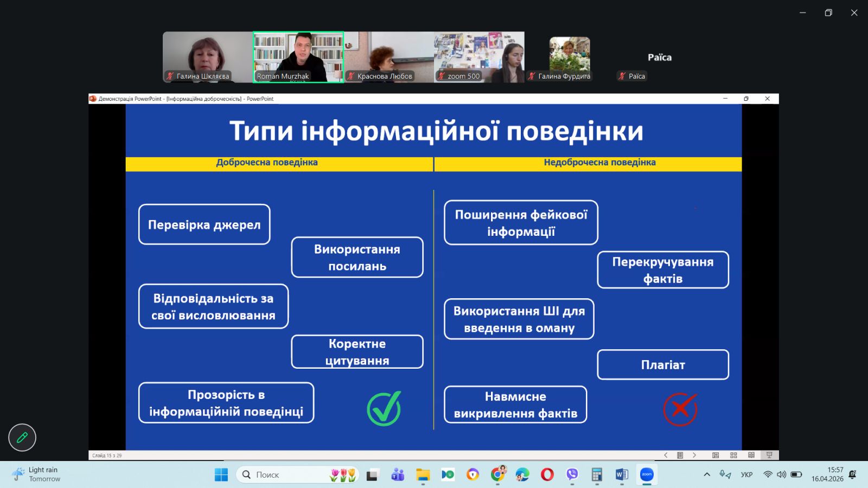Advance to next slide arrow
Screen dimensions: 868x488
(x=694, y=455)
